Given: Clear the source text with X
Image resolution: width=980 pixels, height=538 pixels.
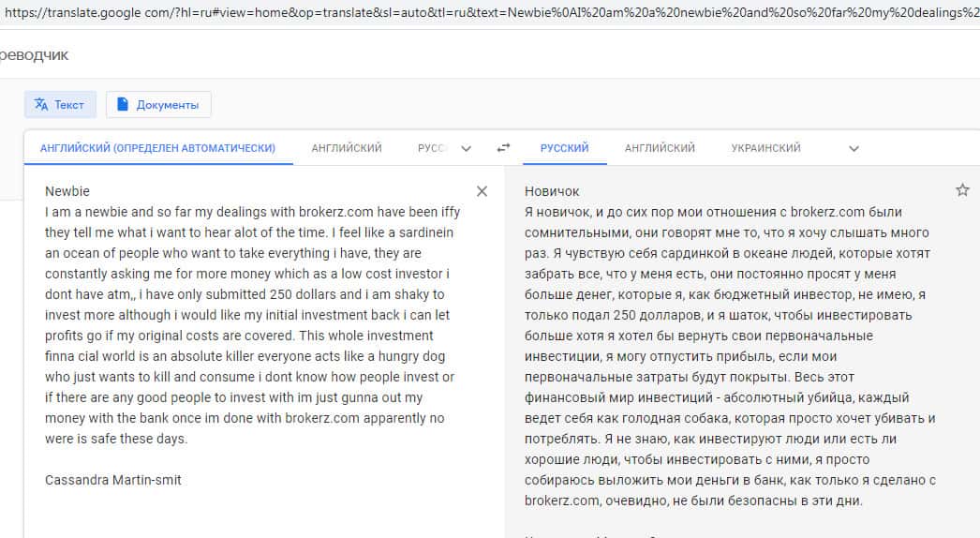Looking at the screenshot, I should 482,191.
